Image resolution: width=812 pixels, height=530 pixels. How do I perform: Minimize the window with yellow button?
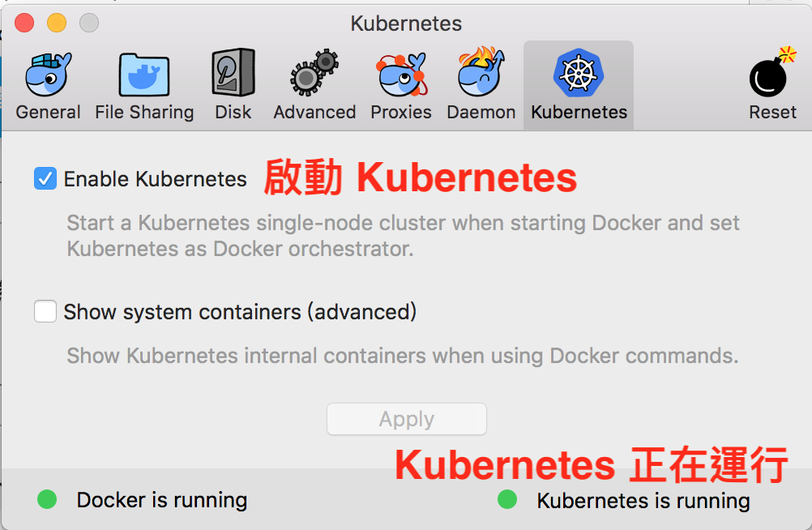(x=57, y=23)
